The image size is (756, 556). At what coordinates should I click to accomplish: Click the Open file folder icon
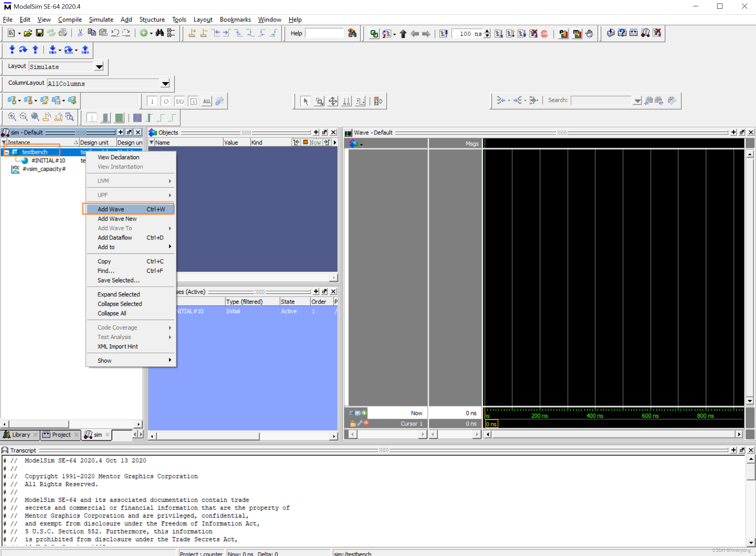click(28, 33)
